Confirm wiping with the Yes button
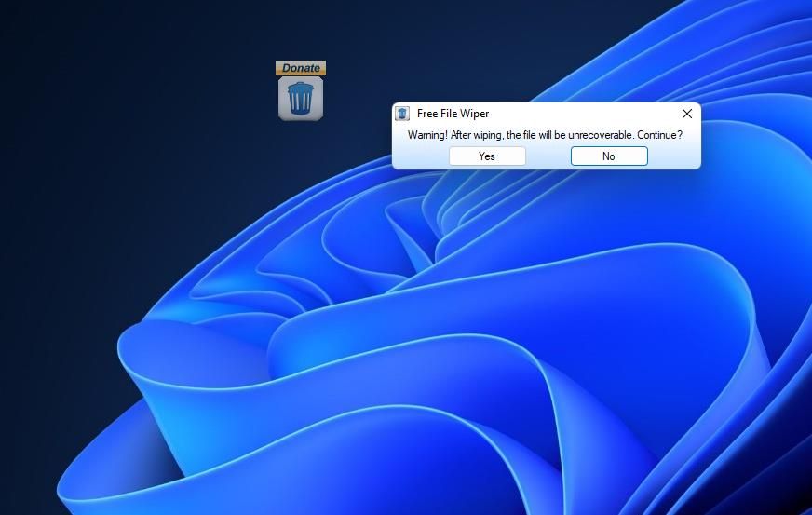This screenshot has height=515, width=812. (487, 156)
